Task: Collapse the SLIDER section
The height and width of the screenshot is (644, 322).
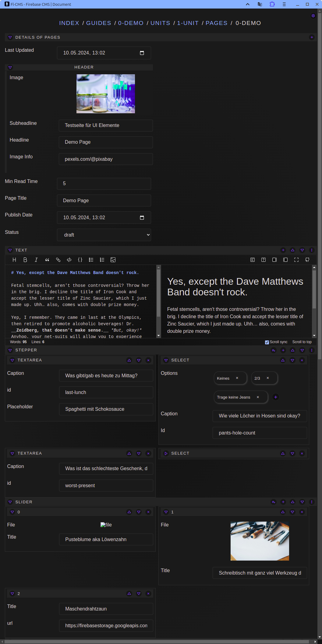Action: 10,502
